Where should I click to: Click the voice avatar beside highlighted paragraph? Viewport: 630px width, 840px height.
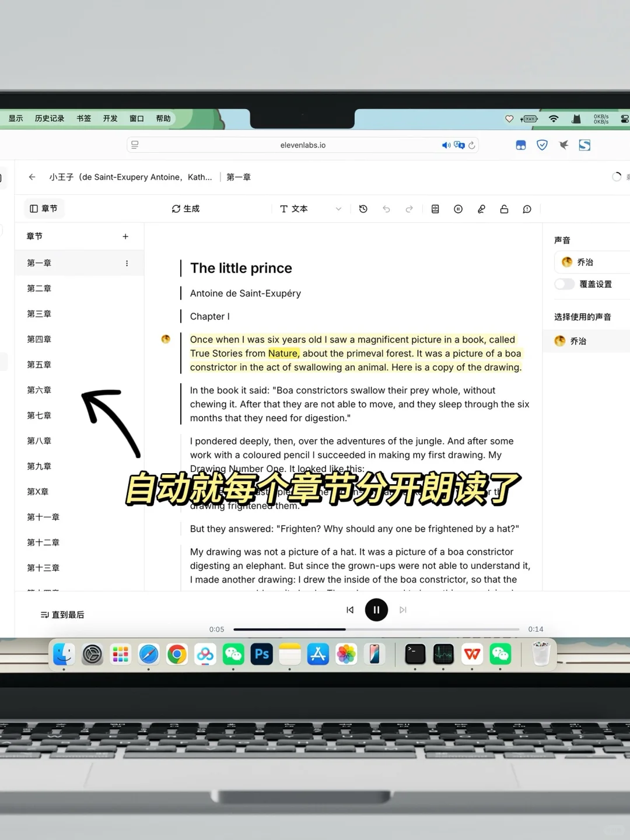click(x=166, y=339)
